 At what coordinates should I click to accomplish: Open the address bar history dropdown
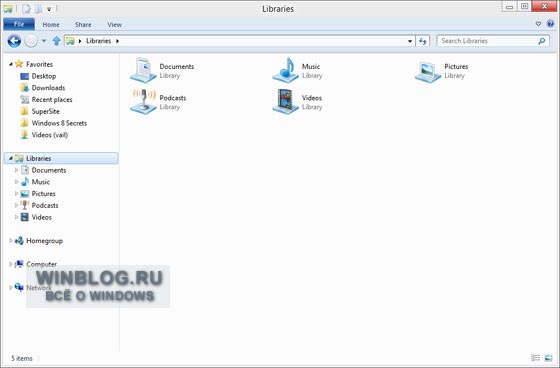410,41
